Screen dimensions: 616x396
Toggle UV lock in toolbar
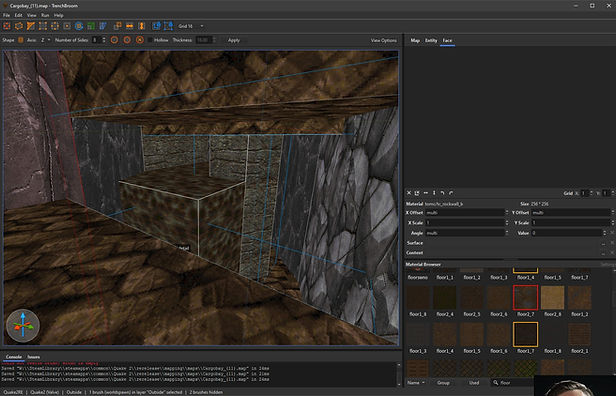click(168, 26)
